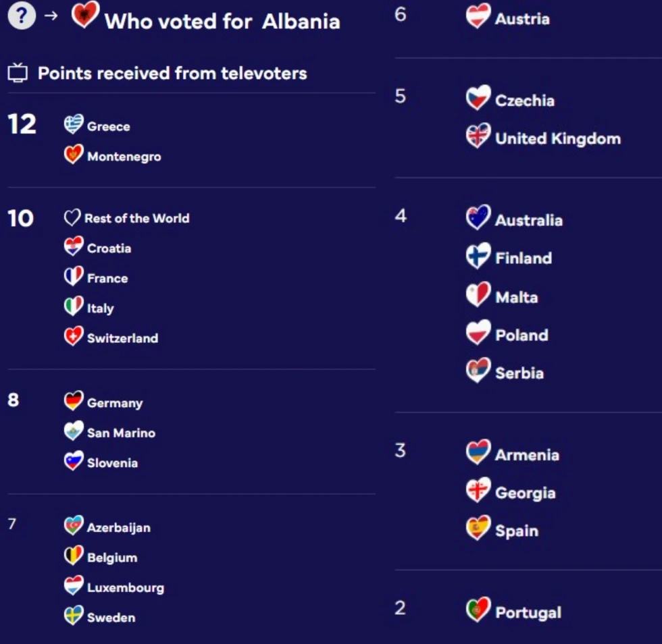Click the Montenegro heart flag icon

(x=74, y=155)
